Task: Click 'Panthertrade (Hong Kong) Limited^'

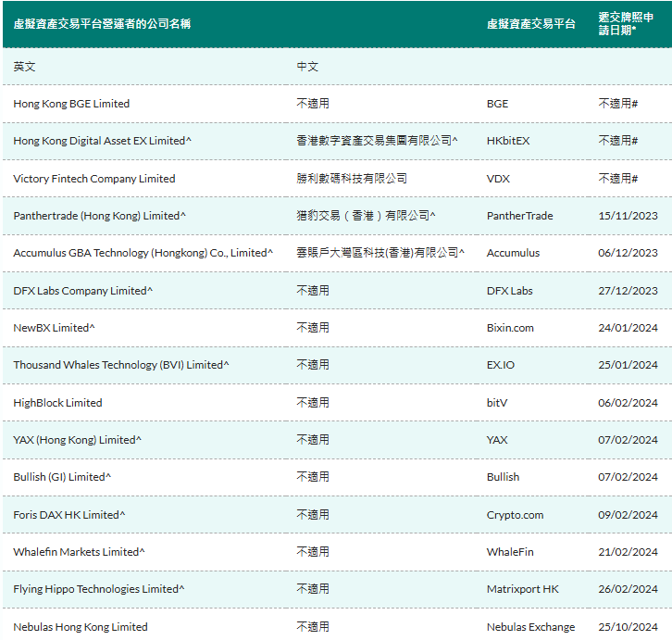Action: coord(99,216)
